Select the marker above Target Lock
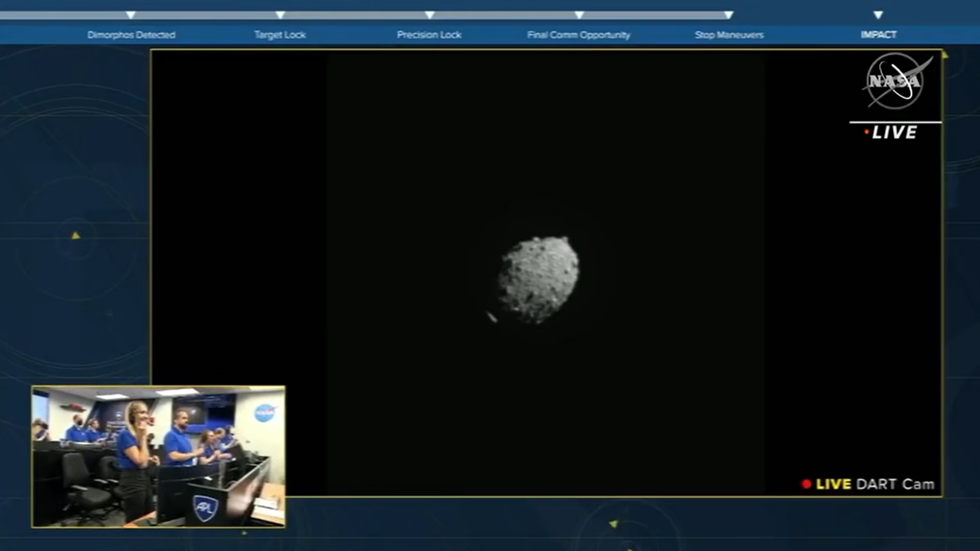Viewport: 980px width, 551px height. [280, 15]
